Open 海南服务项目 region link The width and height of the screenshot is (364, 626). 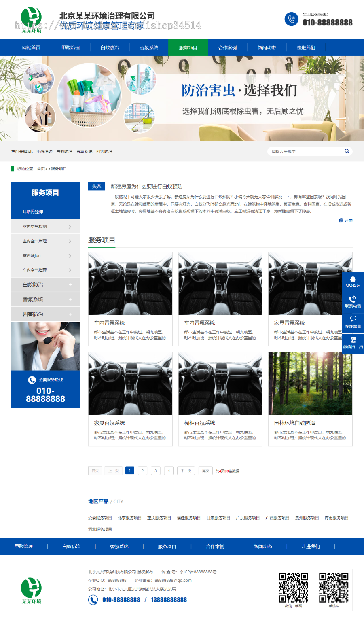click(336, 518)
